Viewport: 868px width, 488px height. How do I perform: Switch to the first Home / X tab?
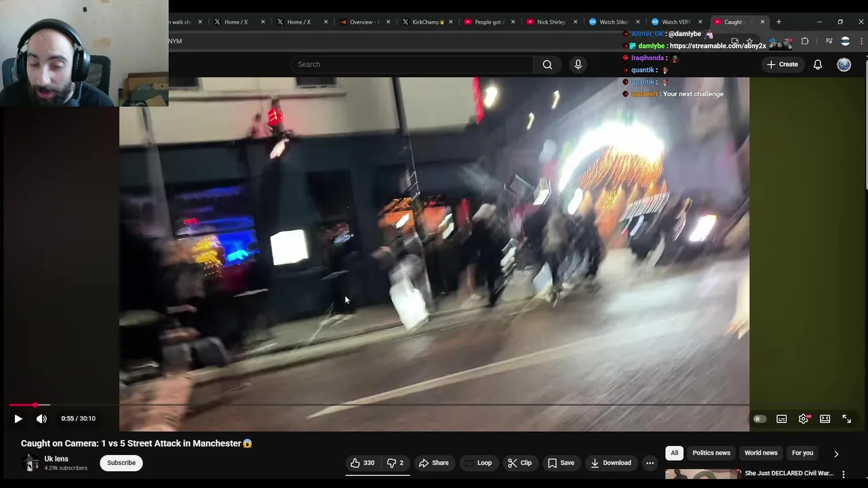pyautogui.click(x=236, y=22)
